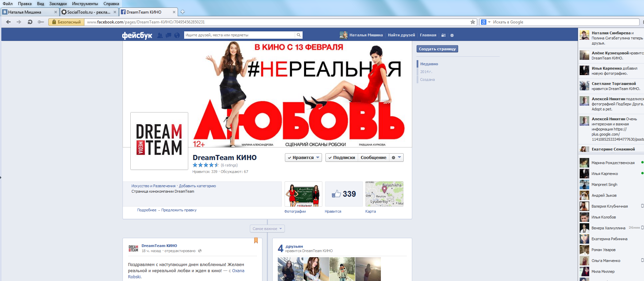Image resolution: width=644 pixels, height=281 pixels.
Task: Toggle the Нравится like button
Action: pos(303,158)
